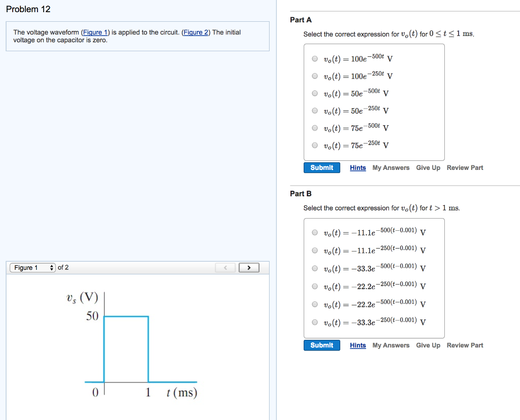Click Review Part for Part A
This screenshot has width=520, height=420.
coord(465,167)
